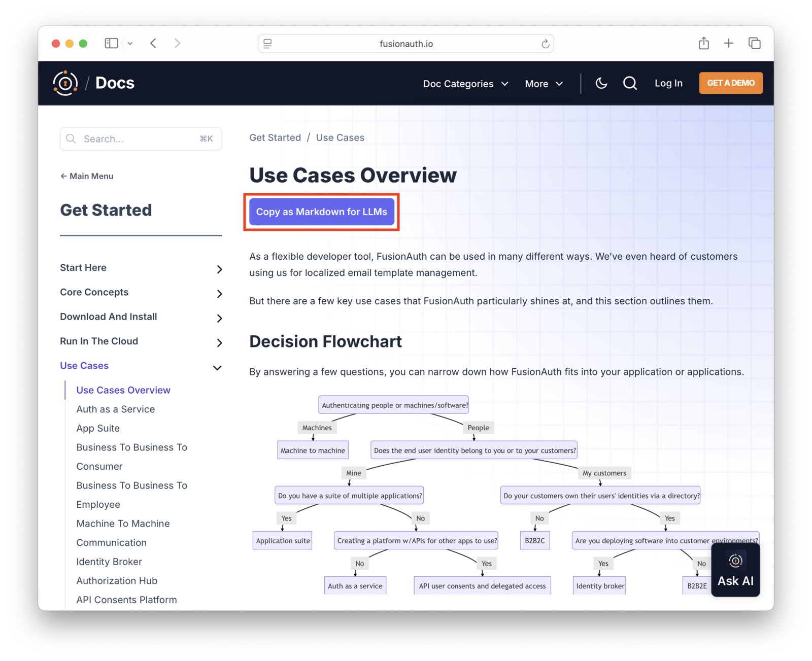Reload the page using the refresh icon
Image resolution: width=812 pixels, height=661 pixels.
(545, 44)
